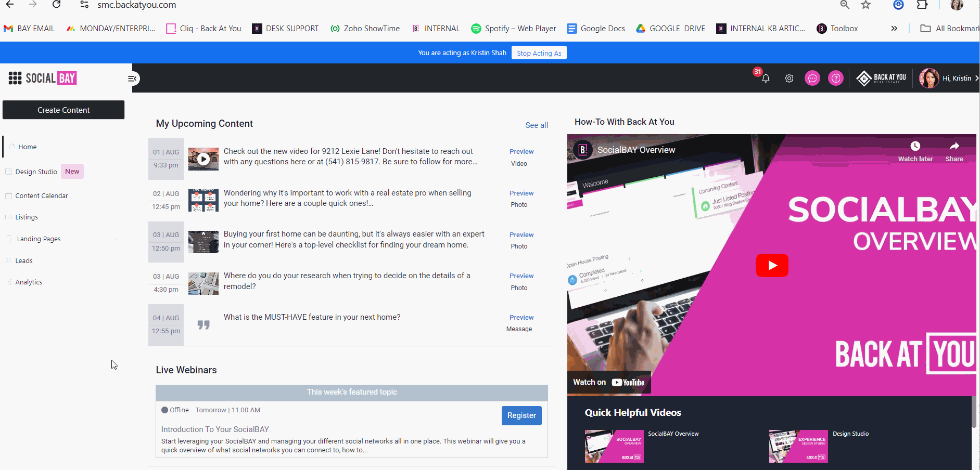Click the Lexie Lane video thumbnail
Image resolution: width=980 pixels, height=470 pixels.
click(x=203, y=159)
